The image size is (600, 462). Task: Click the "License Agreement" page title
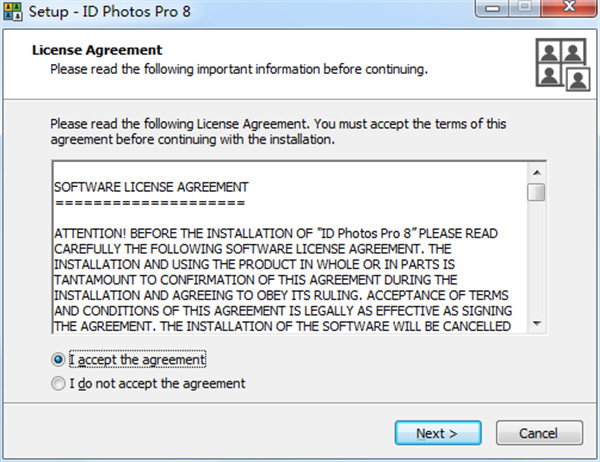coord(97,50)
